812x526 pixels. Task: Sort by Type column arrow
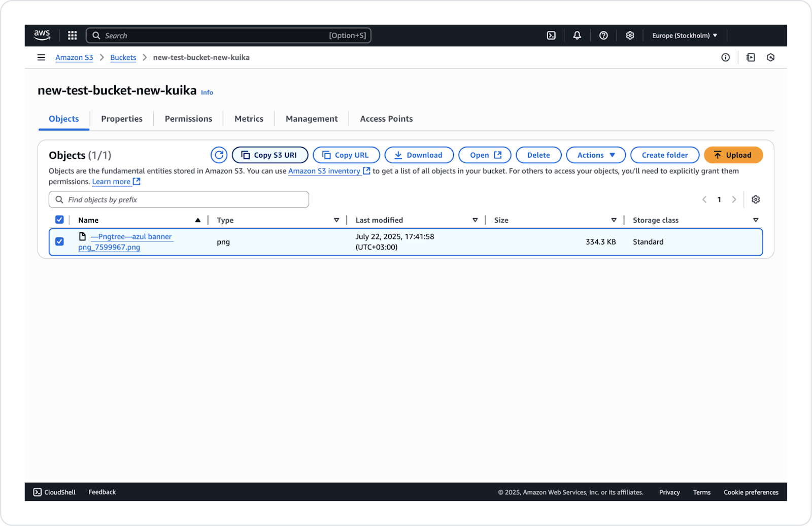336,220
